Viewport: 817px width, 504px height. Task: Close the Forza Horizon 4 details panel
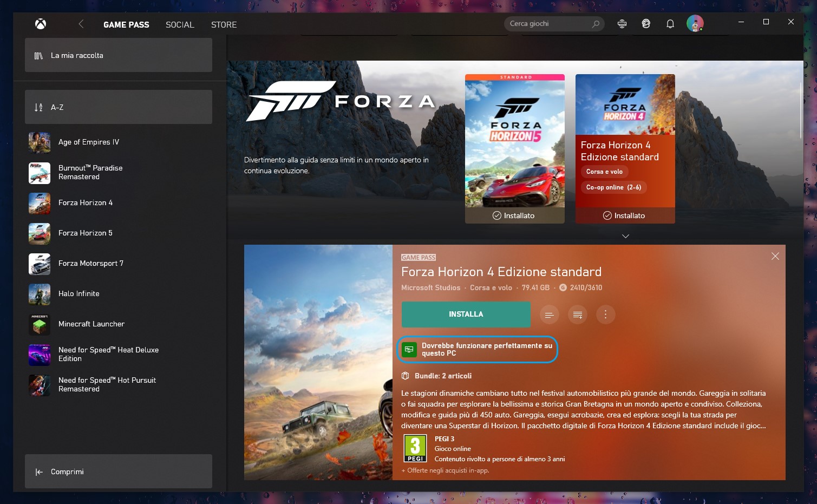click(775, 256)
